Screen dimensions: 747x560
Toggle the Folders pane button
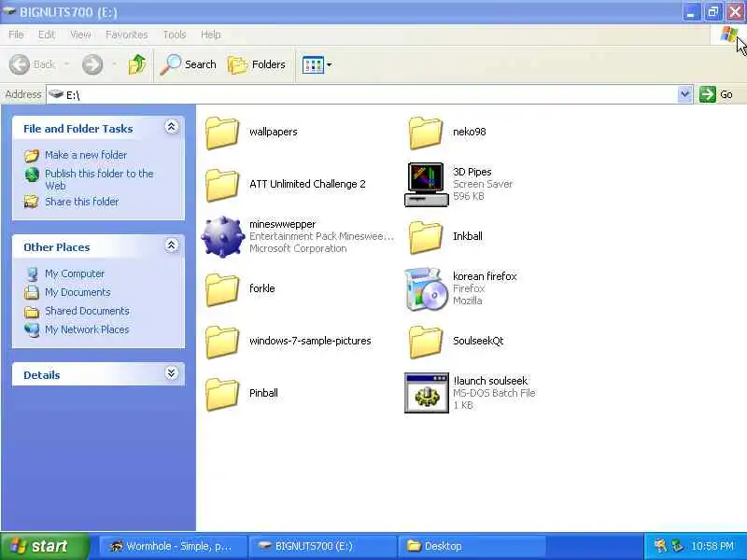(x=257, y=64)
